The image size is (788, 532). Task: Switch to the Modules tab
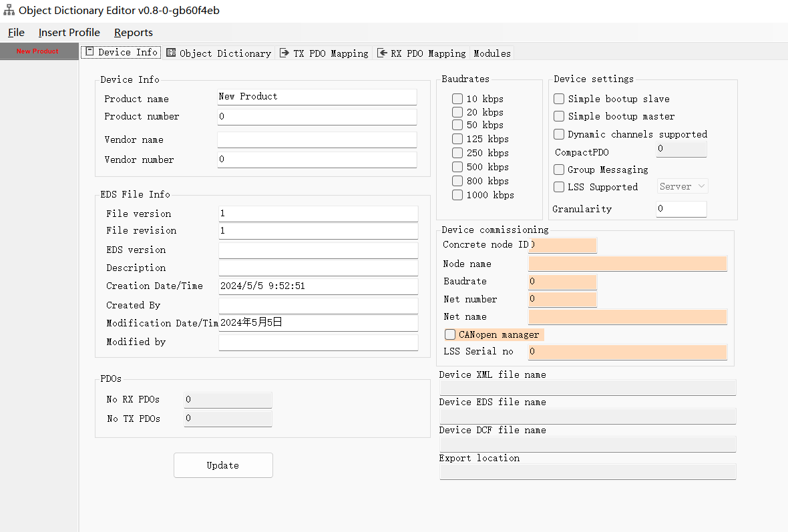click(491, 53)
